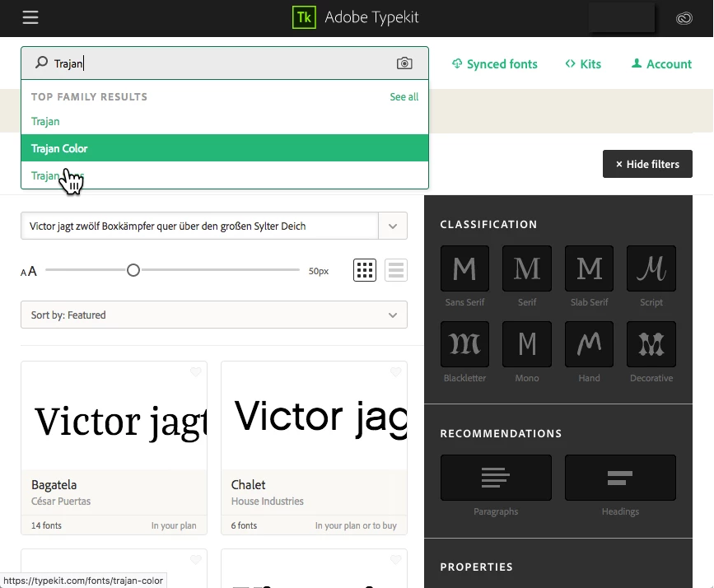The image size is (714, 588).
Task: Open the Creative Cloud icon
Action: pyautogui.click(x=684, y=18)
